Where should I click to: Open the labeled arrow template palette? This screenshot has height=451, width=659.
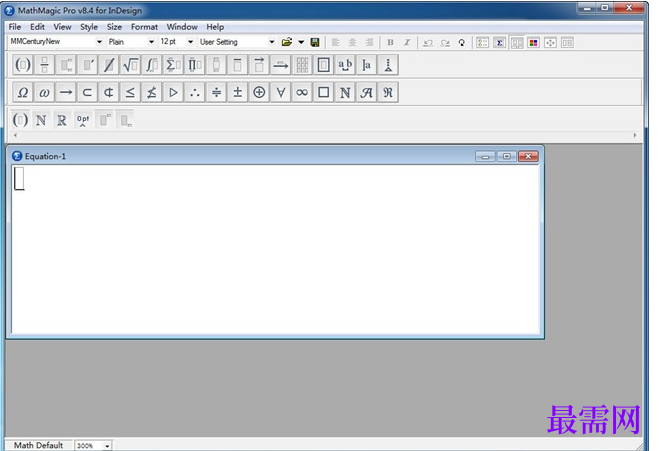click(x=281, y=65)
